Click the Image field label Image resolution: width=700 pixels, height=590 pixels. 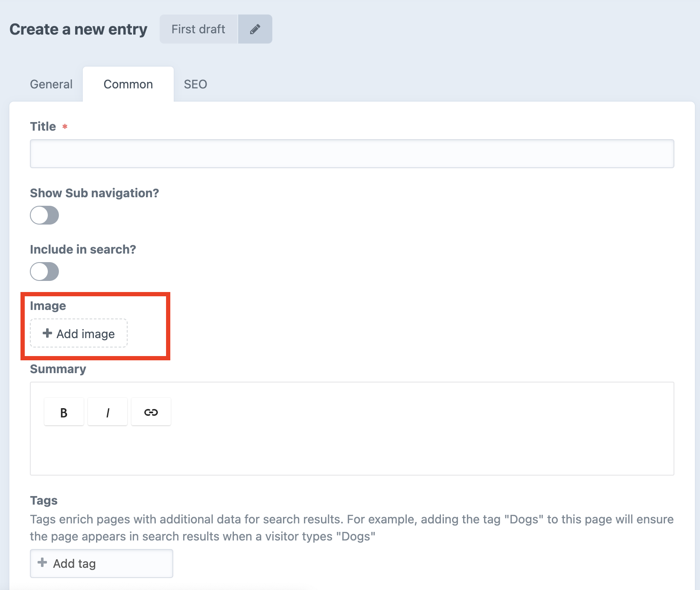pyautogui.click(x=48, y=306)
